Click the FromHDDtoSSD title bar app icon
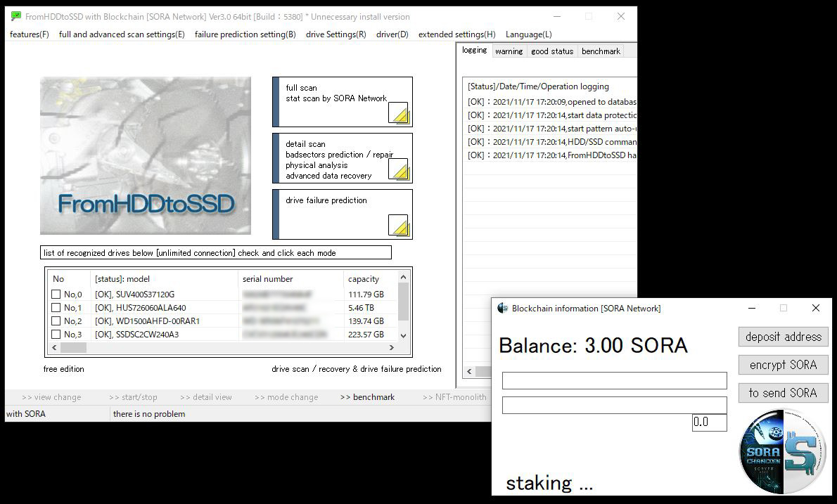Screen dimensions: 837x504 16,17
